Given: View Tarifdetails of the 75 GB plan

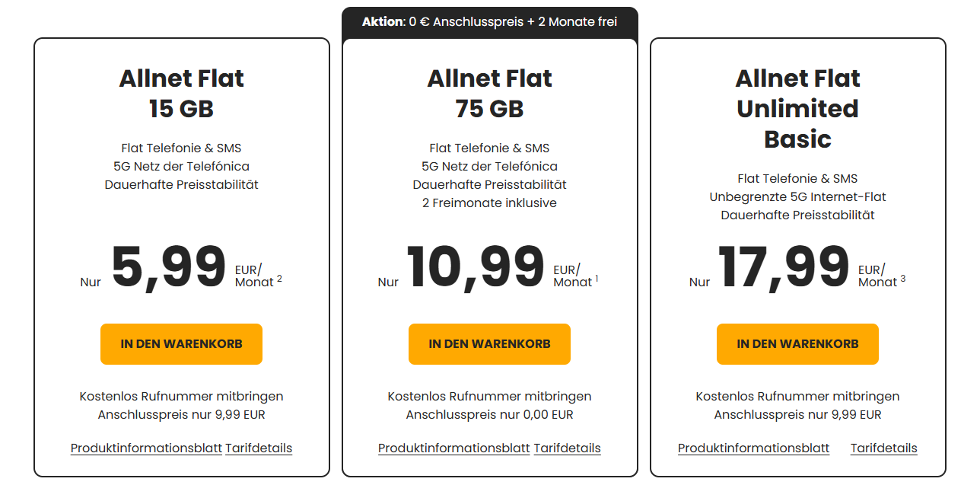Looking at the screenshot, I should (x=567, y=448).
